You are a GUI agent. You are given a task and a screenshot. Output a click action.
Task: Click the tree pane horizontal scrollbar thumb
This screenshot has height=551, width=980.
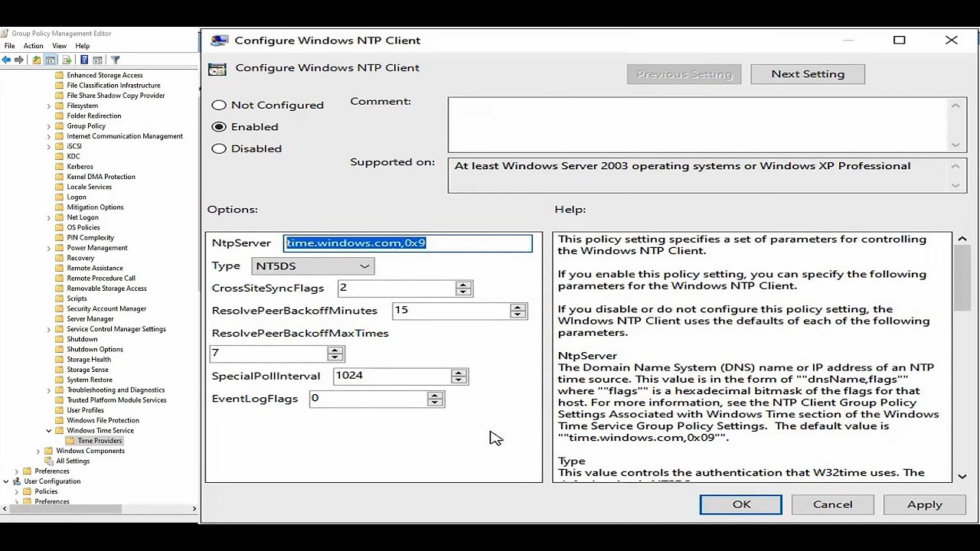(64, 509)
